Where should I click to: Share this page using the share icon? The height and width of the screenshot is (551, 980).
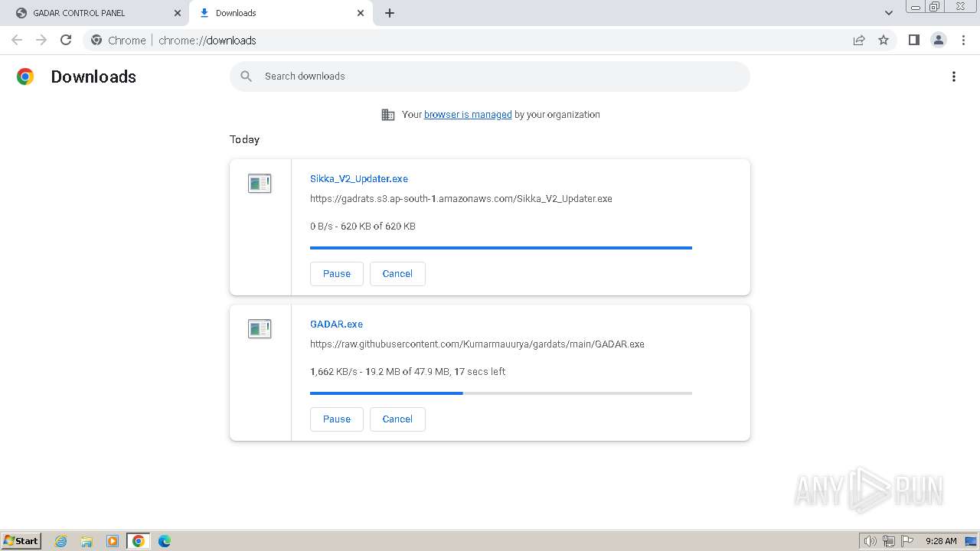click(859, 40)
